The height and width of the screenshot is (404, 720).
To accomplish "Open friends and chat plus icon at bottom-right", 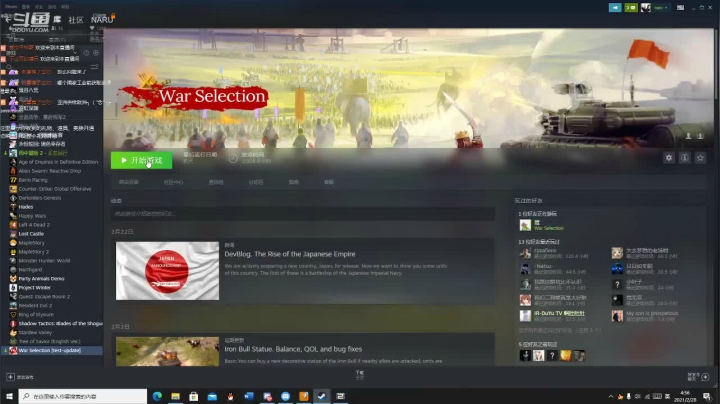I will click(x=705, y=377).
